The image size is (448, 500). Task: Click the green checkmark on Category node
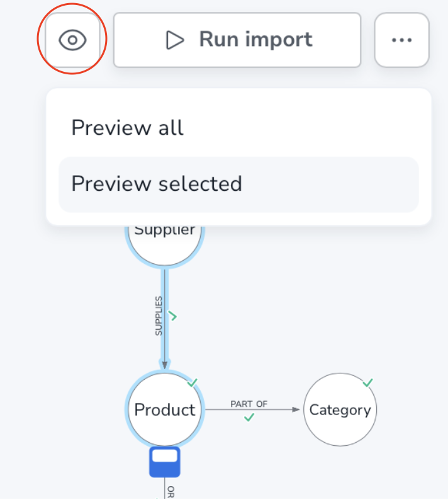pos(368,382)
